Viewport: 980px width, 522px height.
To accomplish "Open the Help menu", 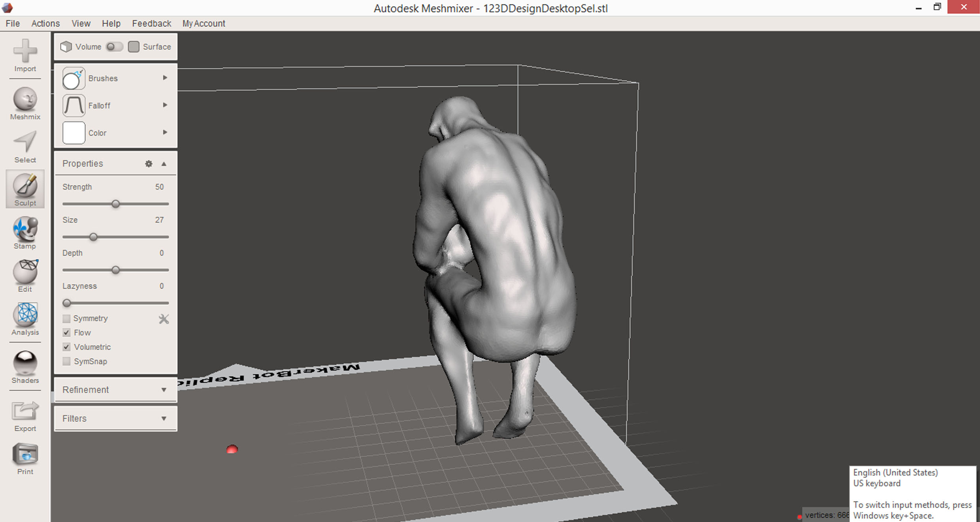I will pyautogui.click(x=111, y=23).
